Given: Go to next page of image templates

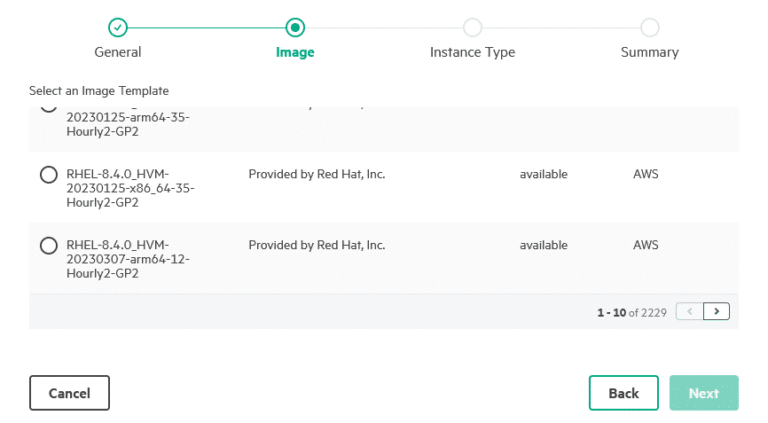Looking at the screenshot, I should click(x=716, y=311).
